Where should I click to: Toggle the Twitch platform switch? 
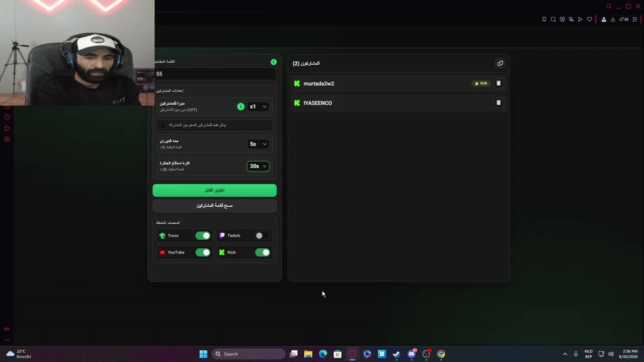tap(262, 235)
